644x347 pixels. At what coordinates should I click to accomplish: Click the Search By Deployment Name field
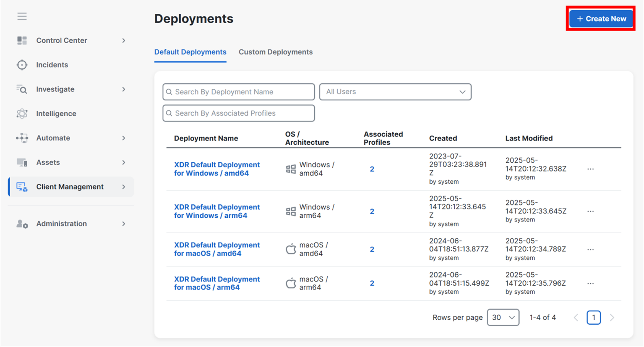pyautogui.click(x=239, y=92)
